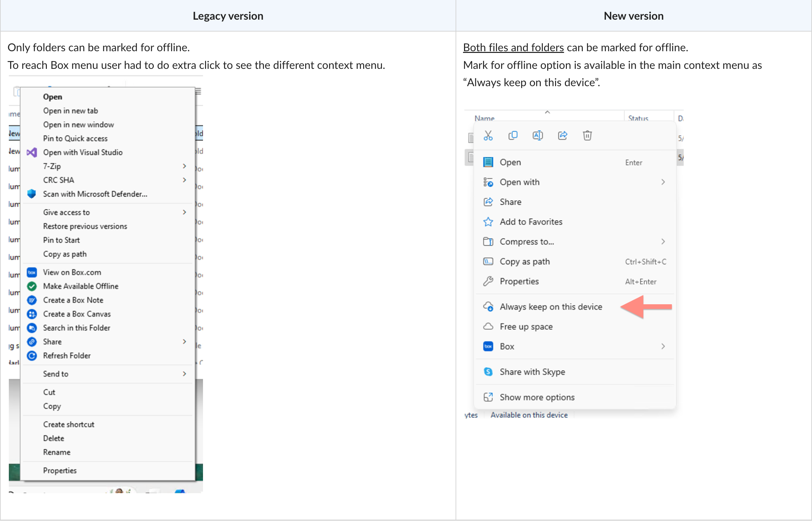Select the Create a Box Note icon
This screenshot has height=521, width=812.
click(32, 300)
